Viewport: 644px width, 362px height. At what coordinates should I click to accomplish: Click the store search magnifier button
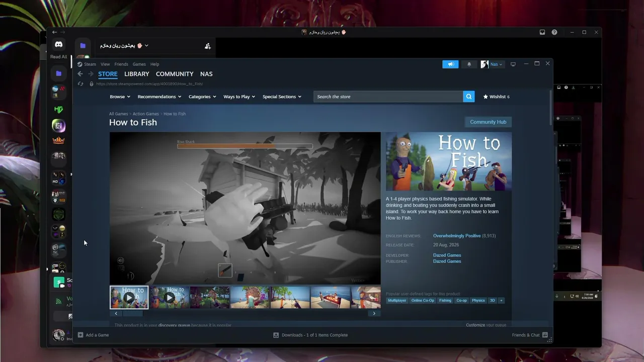(468, 97)
